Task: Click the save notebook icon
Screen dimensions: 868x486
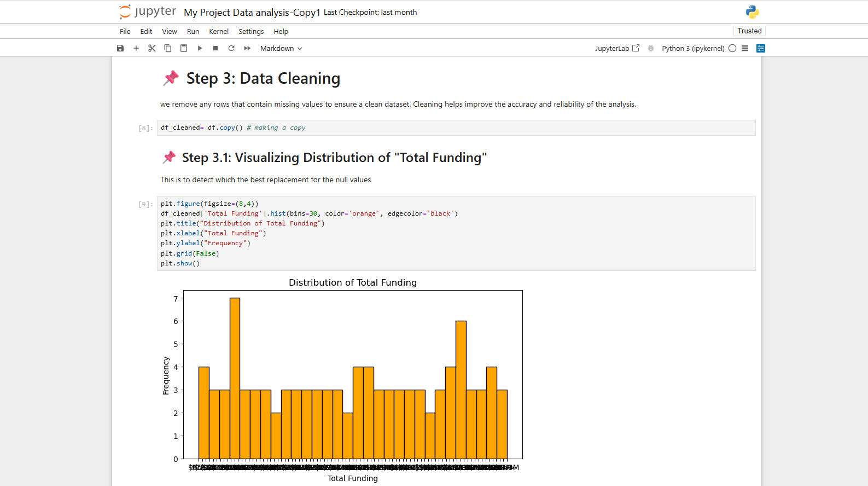Action: [x=120, y=48]
